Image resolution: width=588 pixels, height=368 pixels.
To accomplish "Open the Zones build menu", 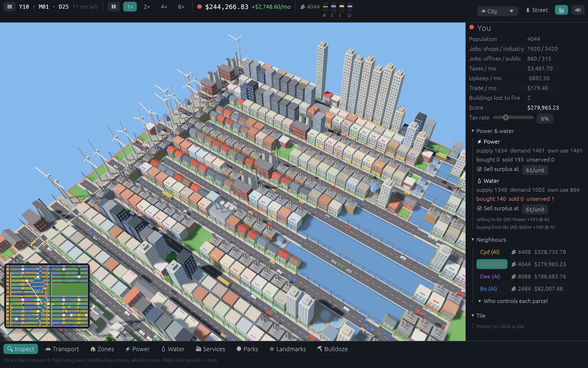I will point(102,349).
